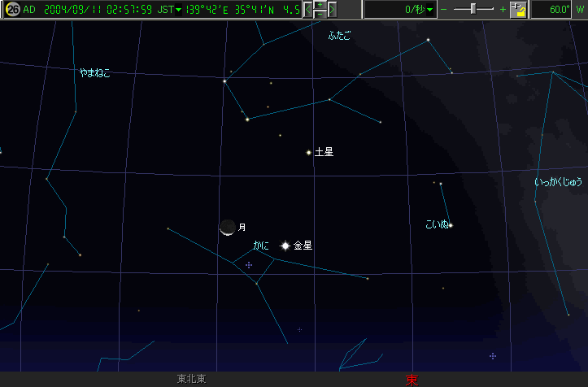Click the ふたご Gemini constellation label
Screen dimensions: 588x387
(339, 36)
